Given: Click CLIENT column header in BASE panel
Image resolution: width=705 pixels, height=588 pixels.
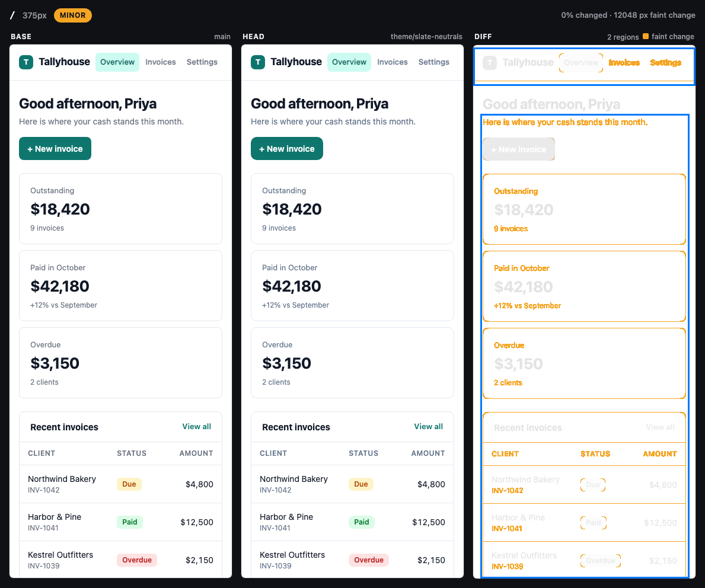Looking at the screenshot, I should pos(42,453).
